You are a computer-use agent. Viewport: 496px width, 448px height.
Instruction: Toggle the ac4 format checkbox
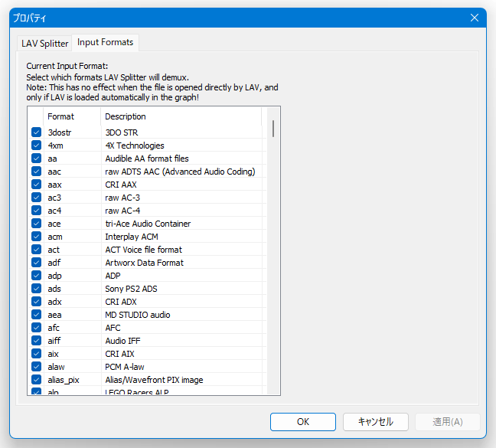(37, 211)
